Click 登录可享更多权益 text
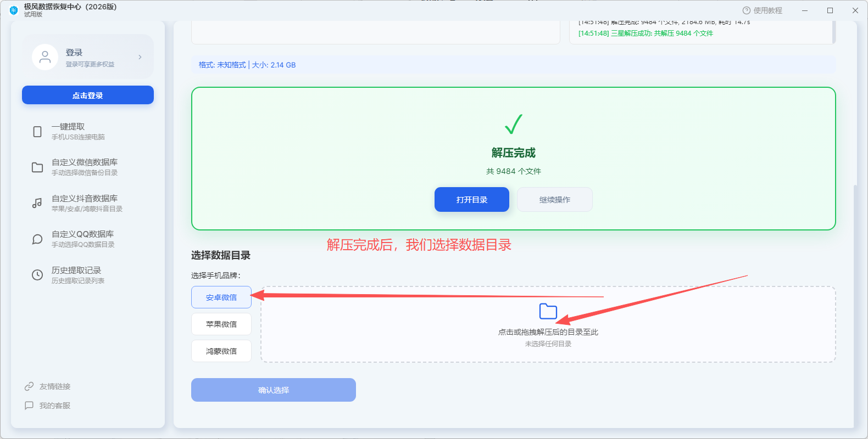This screenshot has width=868, height=439. pyautogui.click(x=90, y=64)
